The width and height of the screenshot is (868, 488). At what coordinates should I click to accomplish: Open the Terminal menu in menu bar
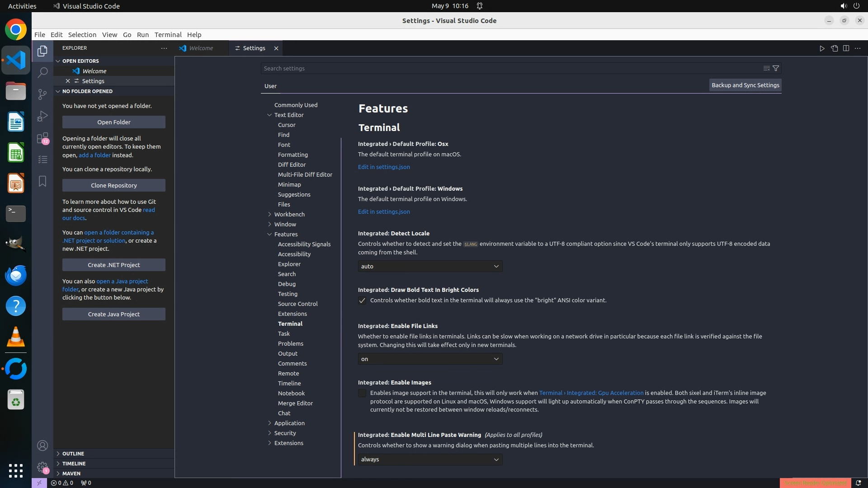click(168, 35)
